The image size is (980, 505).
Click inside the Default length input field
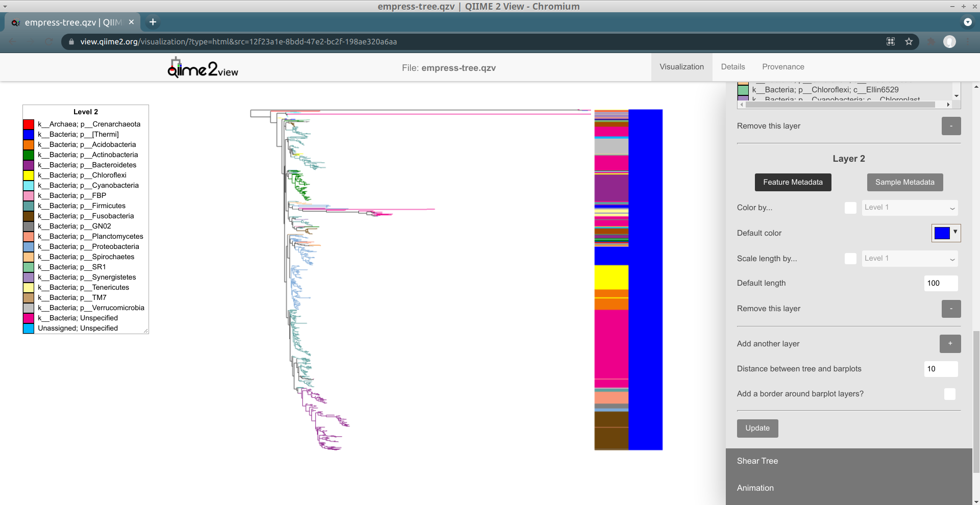click(940, 283)
